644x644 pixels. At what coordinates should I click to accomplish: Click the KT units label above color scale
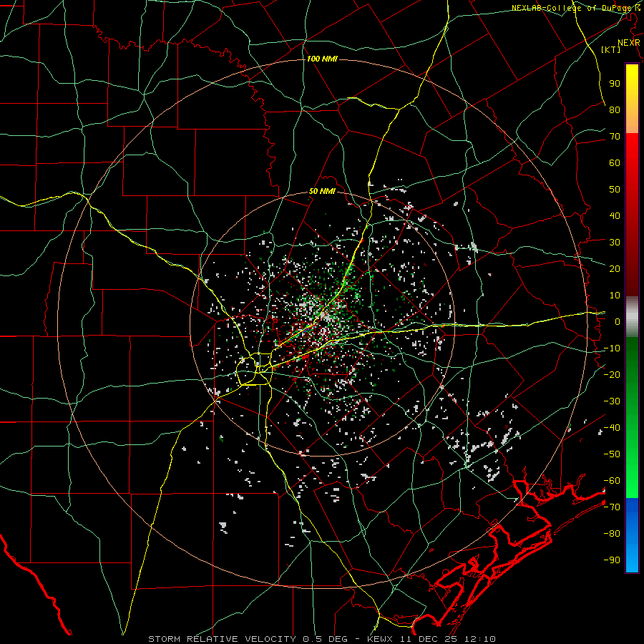(x=611, y=49)
